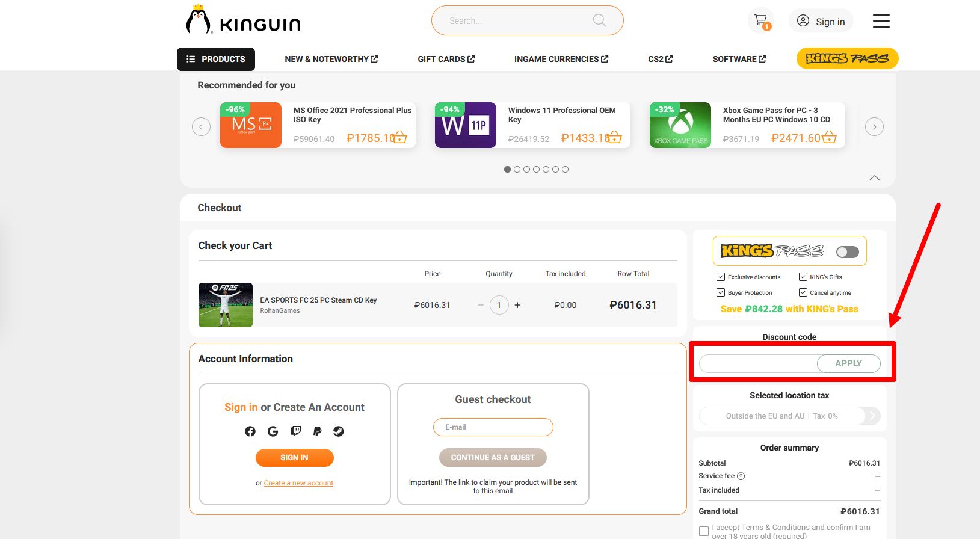Toggle the Cancel anytime checkbox
980x539 pixels.
[803, 292]
